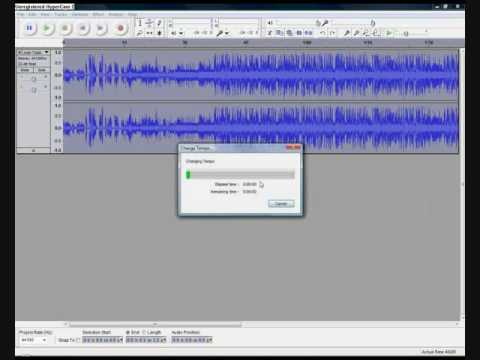Click the Cut (scissors) icon

[270, 33]
